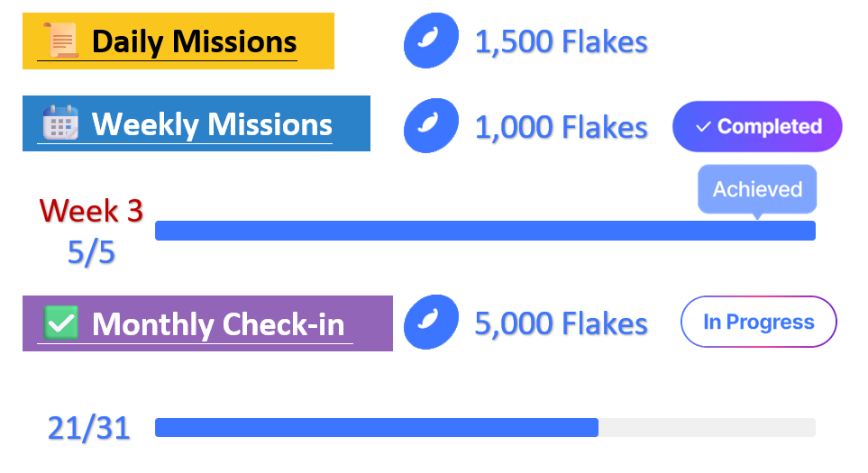868x473 pixels.
Task: Click the calendar icon beside Weekly Missions
Action: click(x=61, y=123)
